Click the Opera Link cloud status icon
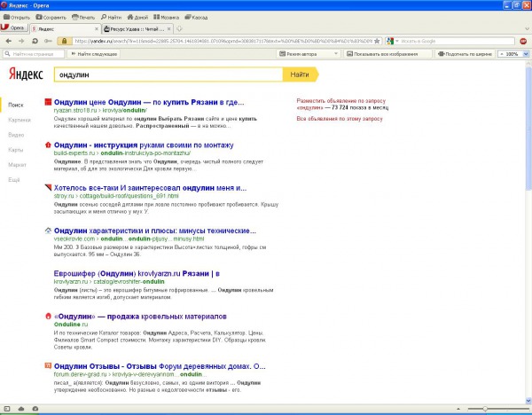Viewport: 532px width, 415px height. pos(21,409)
